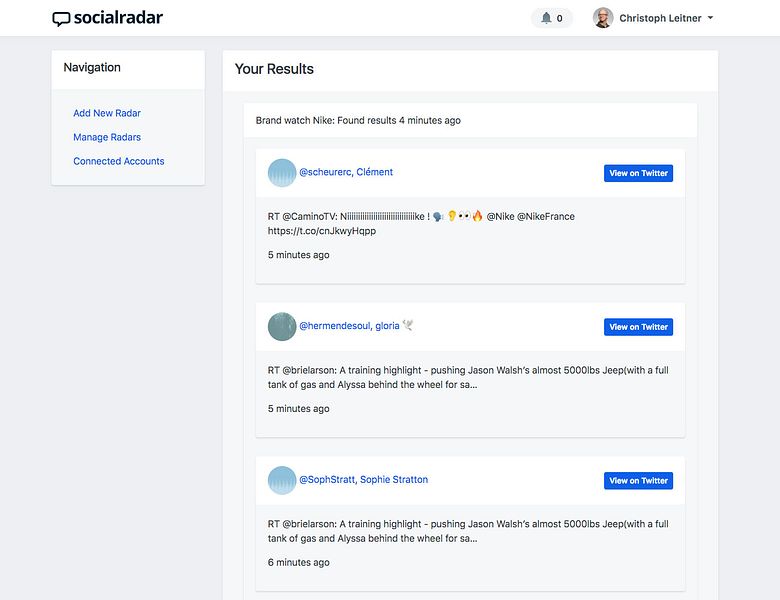The width and height of the screenshot is (780, 600).
Task: Click the notification count 0 badge
Action: pos(560,18)
